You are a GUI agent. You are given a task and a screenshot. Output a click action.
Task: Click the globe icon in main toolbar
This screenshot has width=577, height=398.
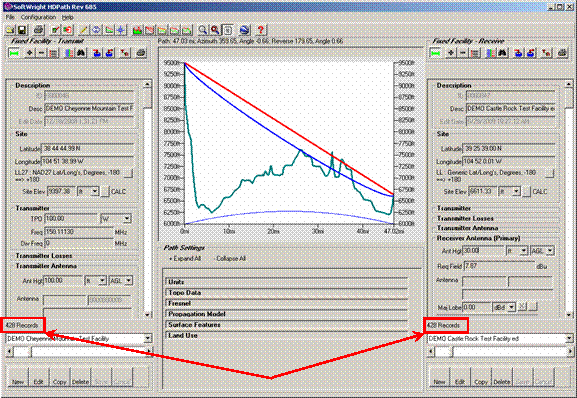tap(244, 30)
